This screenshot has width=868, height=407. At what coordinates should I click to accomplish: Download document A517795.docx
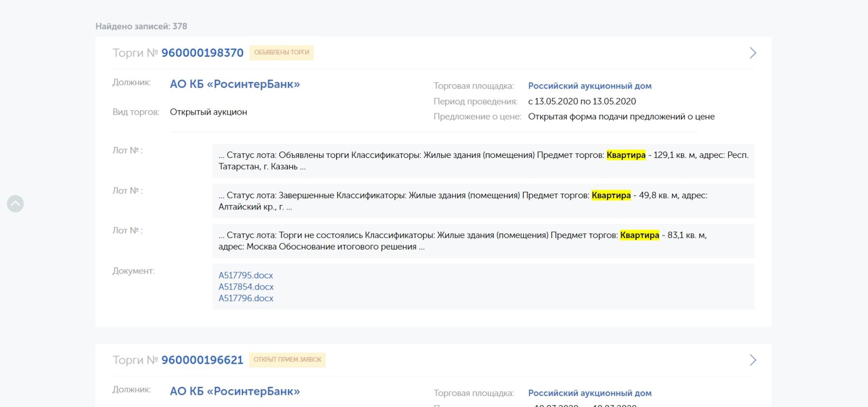(x=245, y=276)
